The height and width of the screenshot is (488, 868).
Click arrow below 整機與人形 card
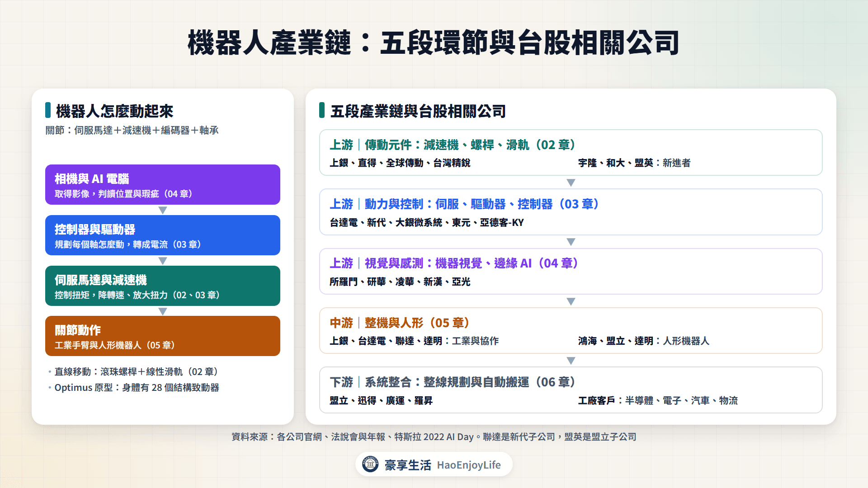point(571,361)
